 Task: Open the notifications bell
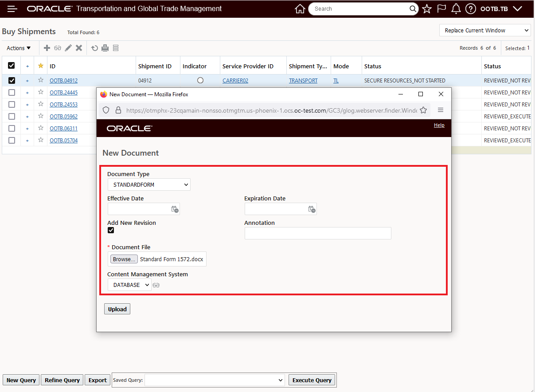456,9
